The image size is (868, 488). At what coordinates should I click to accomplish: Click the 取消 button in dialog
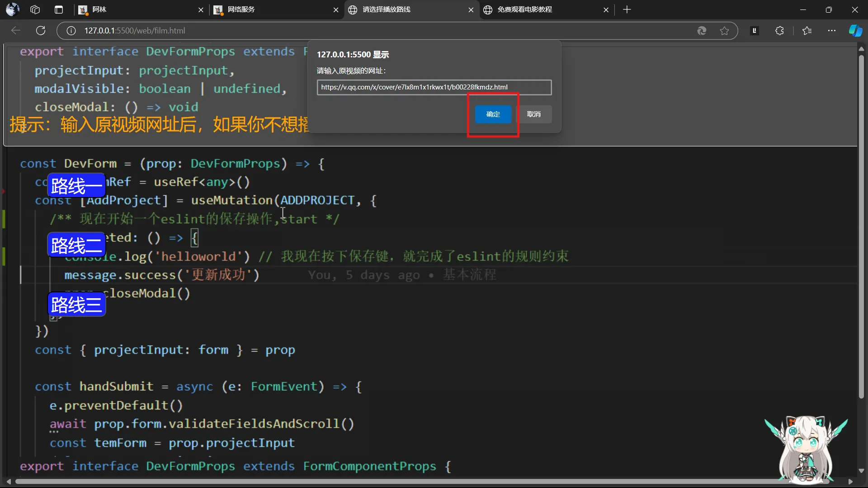tap(534, 114)
